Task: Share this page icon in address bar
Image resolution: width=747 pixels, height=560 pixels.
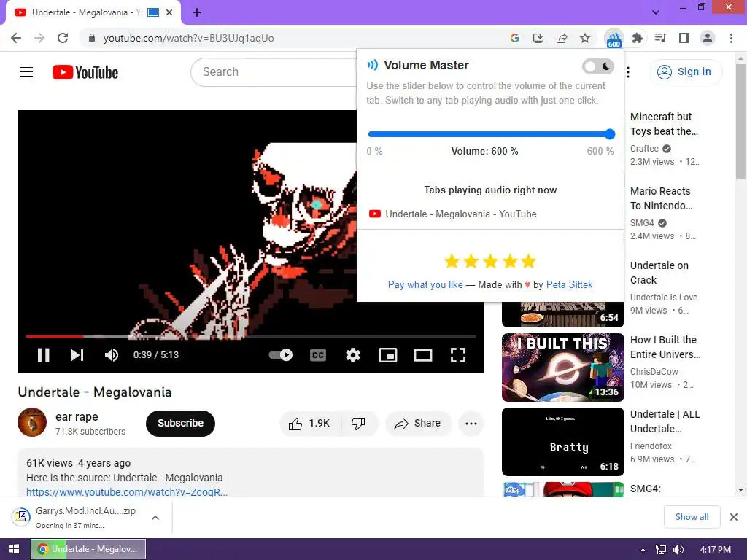Action: point(562,38)
